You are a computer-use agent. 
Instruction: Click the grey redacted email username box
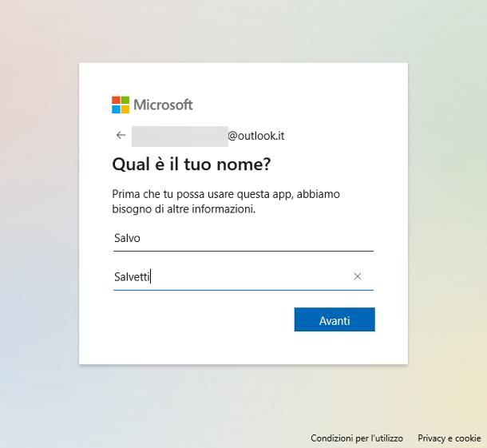point(180,136)
